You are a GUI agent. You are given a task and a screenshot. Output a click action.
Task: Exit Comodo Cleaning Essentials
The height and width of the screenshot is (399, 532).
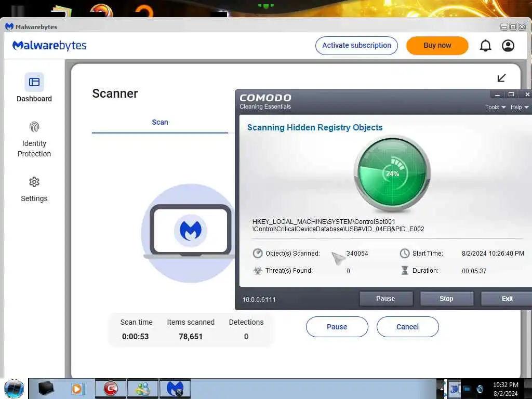pos(507,299)
